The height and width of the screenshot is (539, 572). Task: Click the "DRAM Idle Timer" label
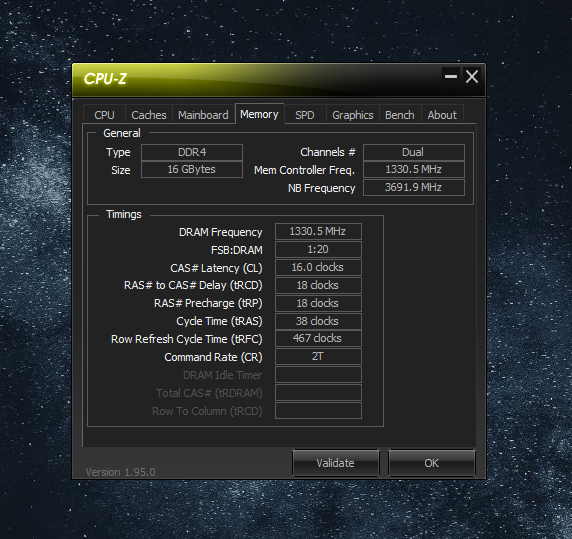coord(223,375)
